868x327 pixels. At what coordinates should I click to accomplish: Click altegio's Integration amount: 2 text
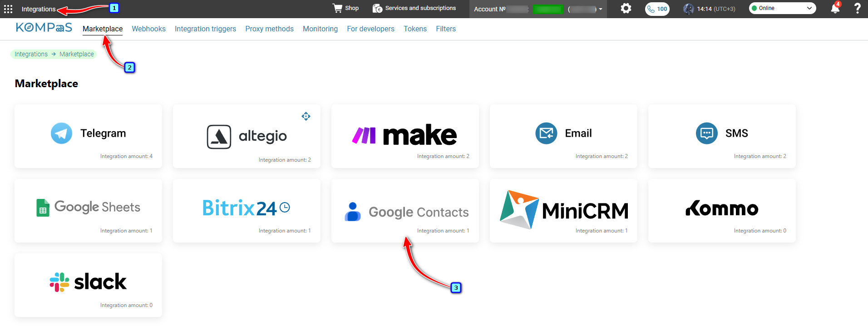(285, 160)
